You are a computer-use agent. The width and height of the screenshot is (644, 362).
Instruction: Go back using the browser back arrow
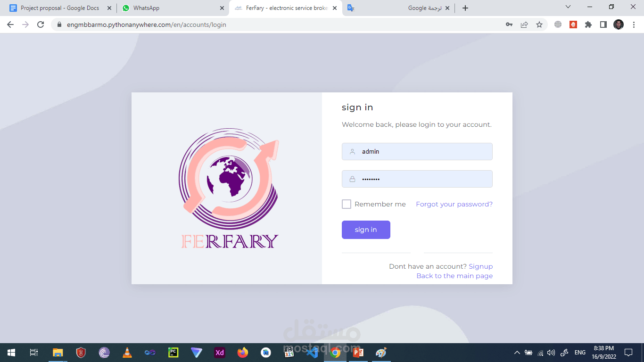pos(10,25)
